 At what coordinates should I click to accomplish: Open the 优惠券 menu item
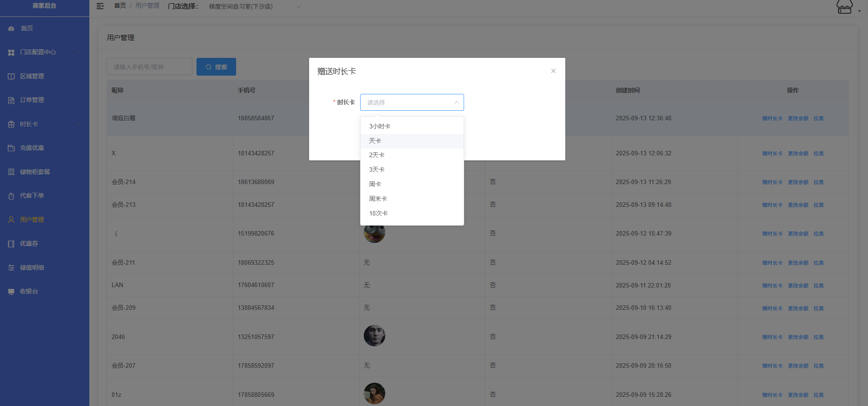tap(29, 244)
